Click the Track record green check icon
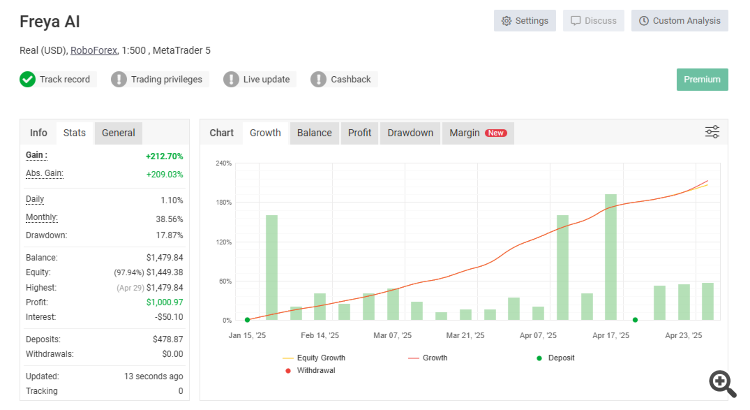 [28, 79]
